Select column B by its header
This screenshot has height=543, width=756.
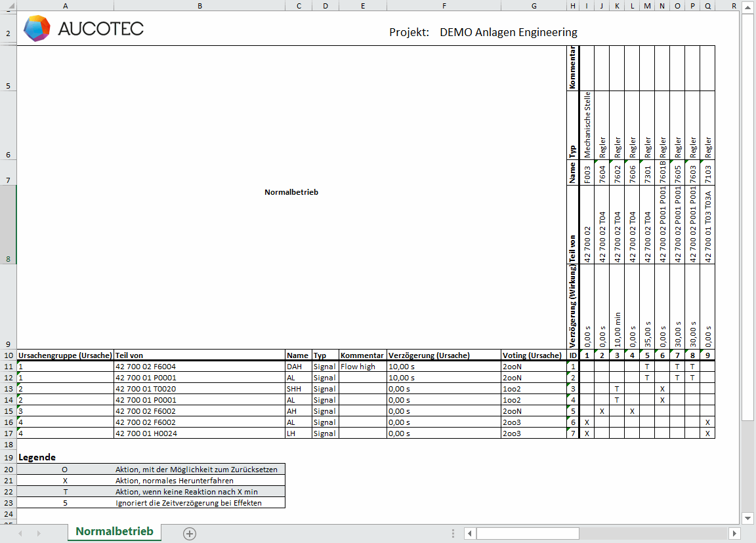pyautogui.click(x=199, y=5)
